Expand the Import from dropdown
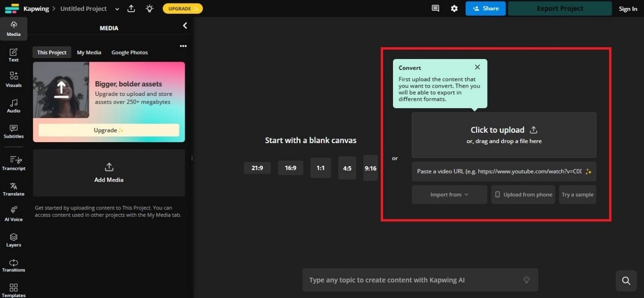 (x=449, y=195)
